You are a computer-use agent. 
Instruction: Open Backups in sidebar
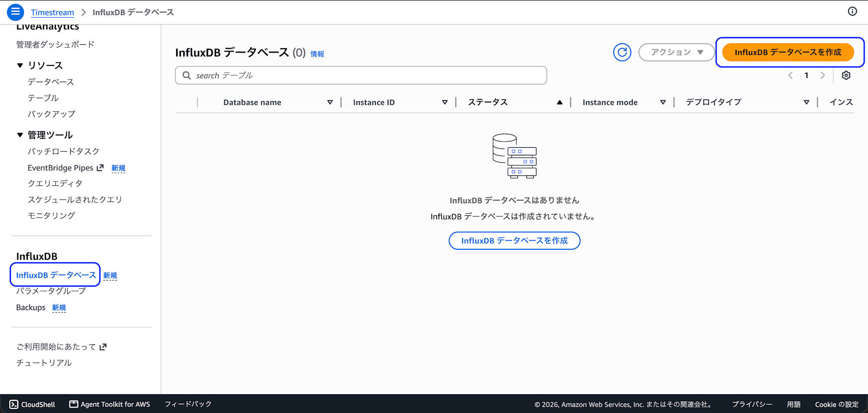pyautogui.click(x=31, y=307)
